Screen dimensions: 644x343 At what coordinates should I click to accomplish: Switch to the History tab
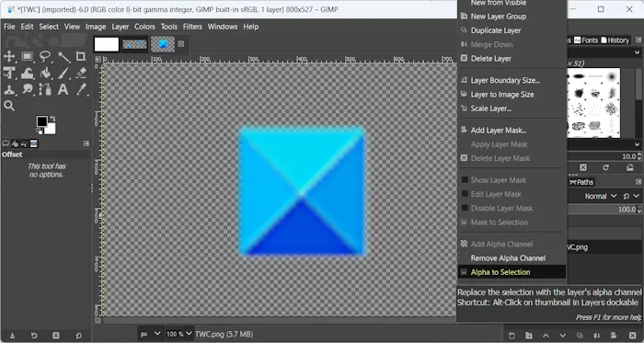pyautogui.click(x=615, y=40)
